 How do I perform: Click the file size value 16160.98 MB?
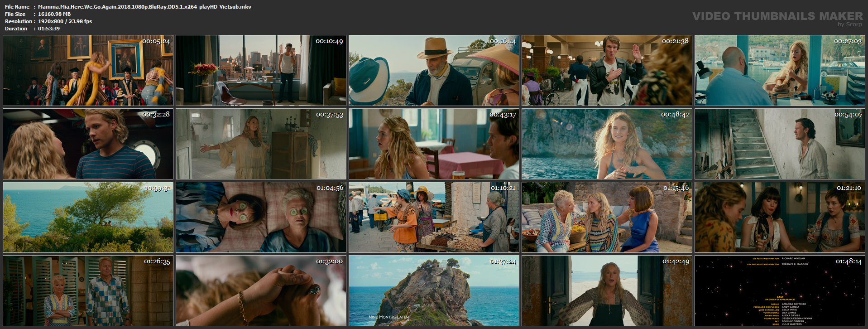pyautogui.click(x=54, y=14)
